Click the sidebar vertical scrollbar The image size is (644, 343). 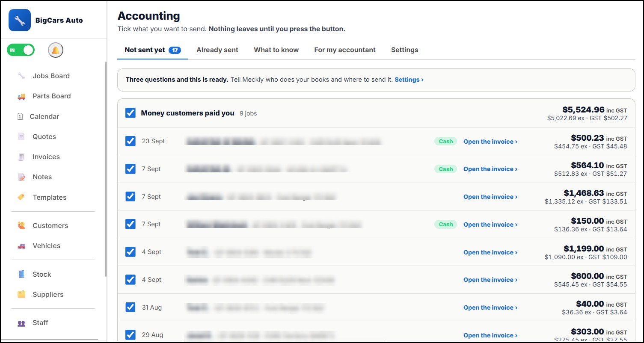pyautogui.click(x=106, y=169)
